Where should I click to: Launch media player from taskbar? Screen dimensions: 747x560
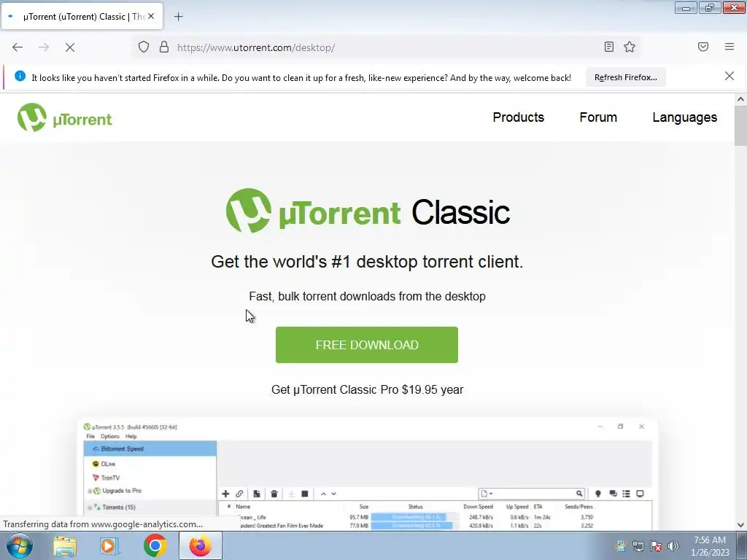point(109,545)
